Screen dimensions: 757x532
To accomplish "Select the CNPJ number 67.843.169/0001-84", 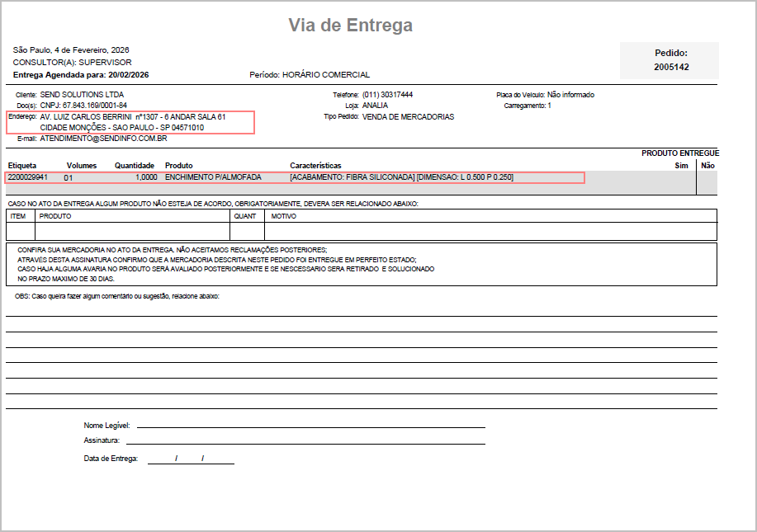I will pos(83,106).
